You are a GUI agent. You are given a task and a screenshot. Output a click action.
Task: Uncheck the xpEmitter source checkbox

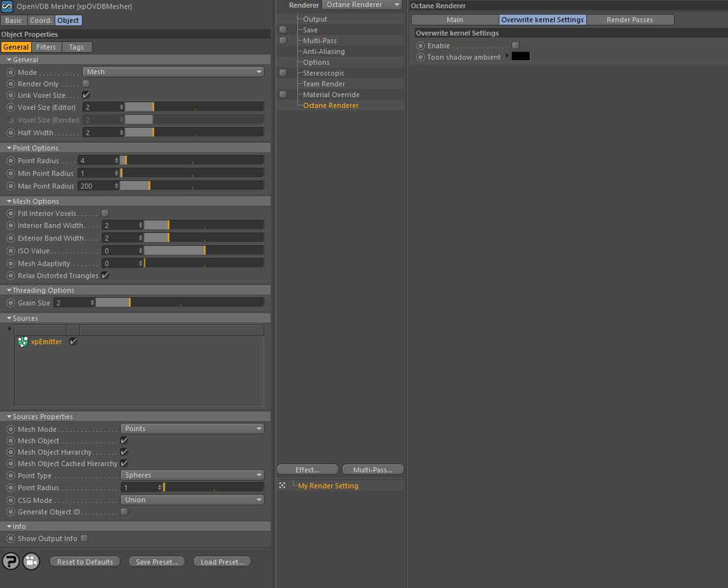pos(73,342)
